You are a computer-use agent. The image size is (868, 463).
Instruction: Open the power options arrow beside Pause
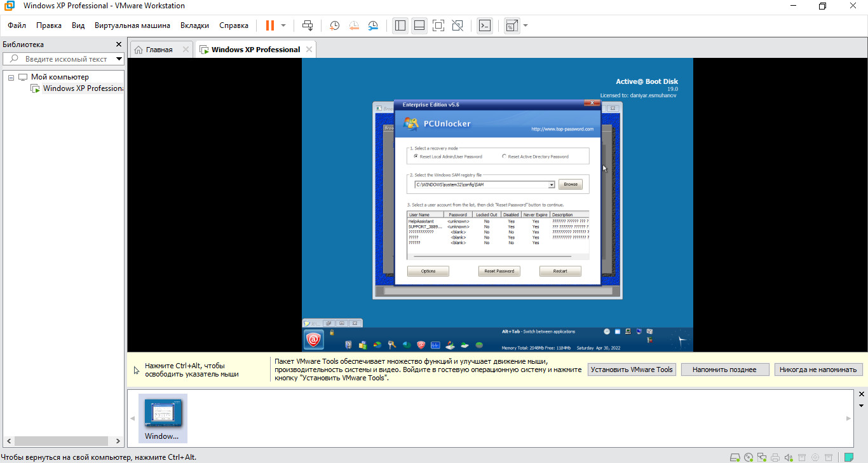283,25
